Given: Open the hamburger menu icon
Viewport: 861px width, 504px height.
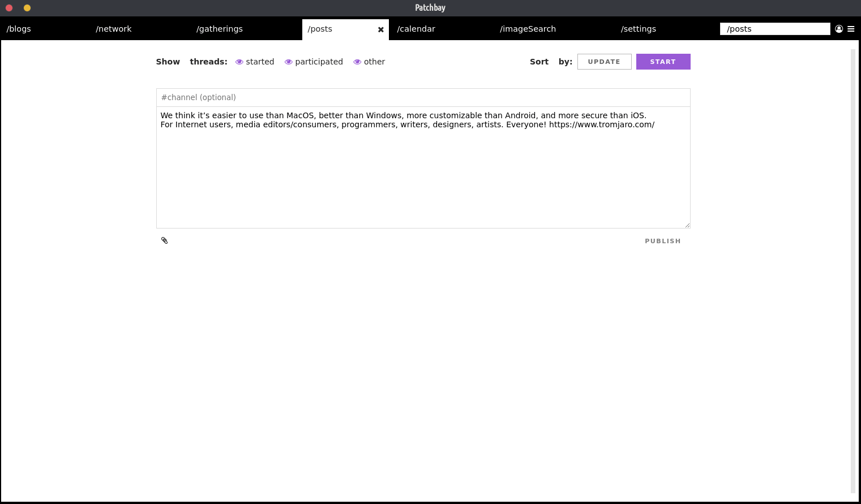Looking at the screenshot, I should point(851,29).
